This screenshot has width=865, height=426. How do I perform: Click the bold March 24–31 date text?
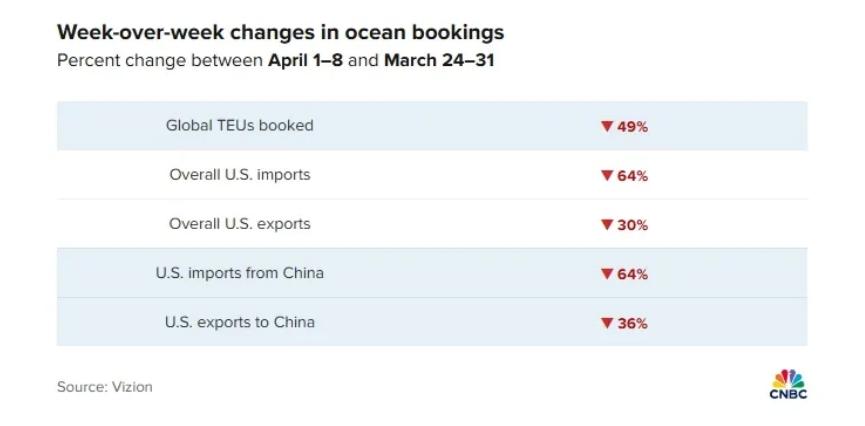[439, 60]
